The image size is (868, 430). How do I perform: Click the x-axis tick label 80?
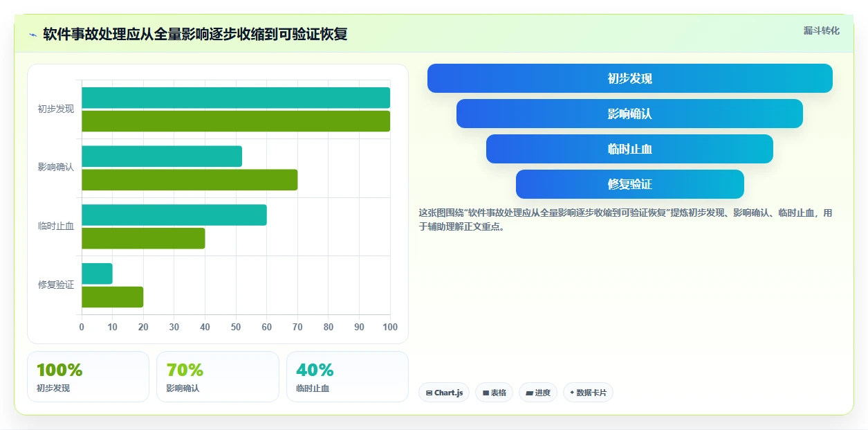coord(329,328)
